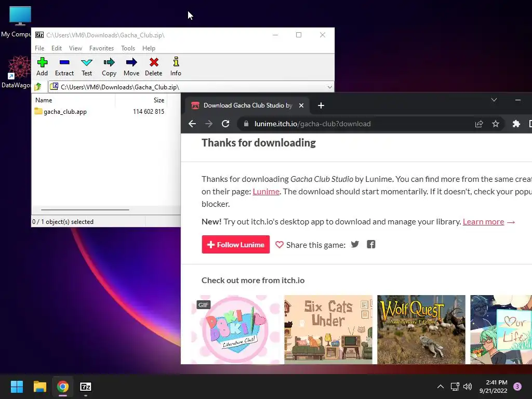Viewport: 532px width, 399px height.
Task: Extract files with the Extract toolbar icon
Action: [64, 67]
